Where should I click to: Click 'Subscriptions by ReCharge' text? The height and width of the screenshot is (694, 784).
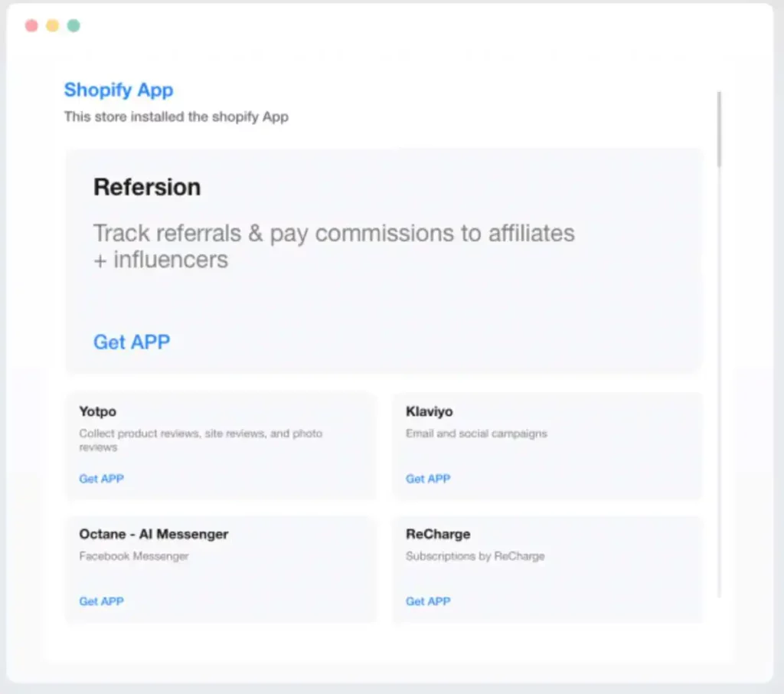point(475,556)
